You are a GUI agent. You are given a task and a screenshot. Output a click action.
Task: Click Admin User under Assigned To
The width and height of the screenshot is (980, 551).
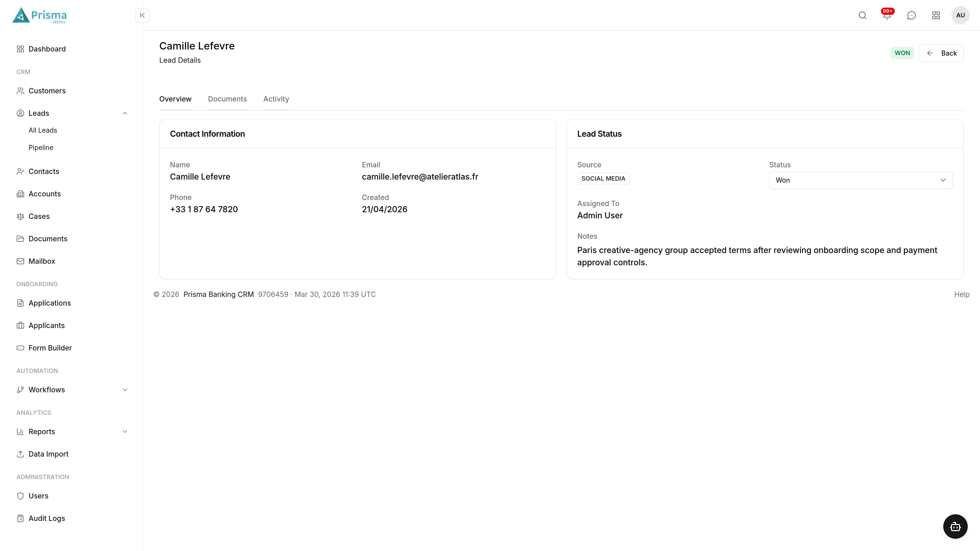click(x=599, y=216)
